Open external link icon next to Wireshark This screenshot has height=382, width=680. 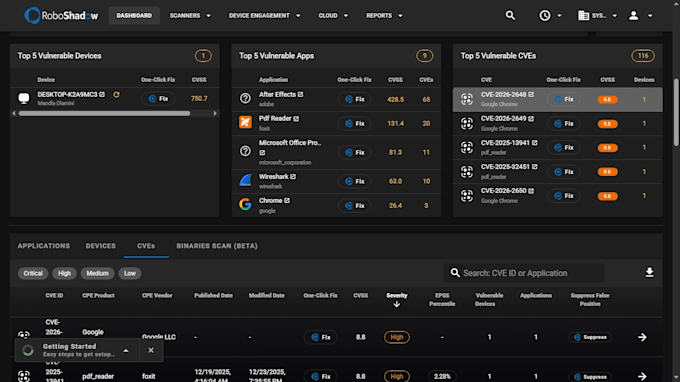[293, 176]
